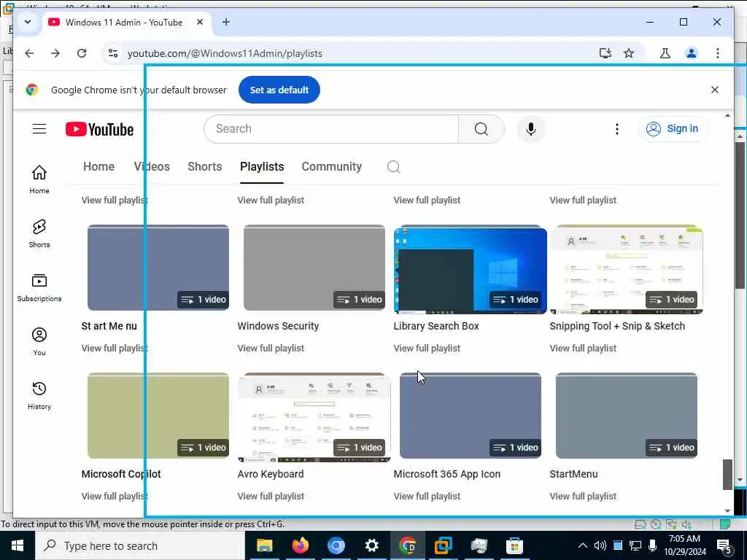Open Subscriptions in the sidebar
The height and width of the screenshot is (560, 747).
coord(39,287)
